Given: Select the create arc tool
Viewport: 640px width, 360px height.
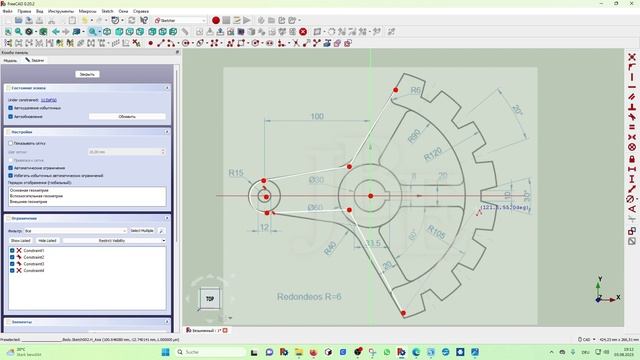Looking at the screenshot, I should 171,43.
